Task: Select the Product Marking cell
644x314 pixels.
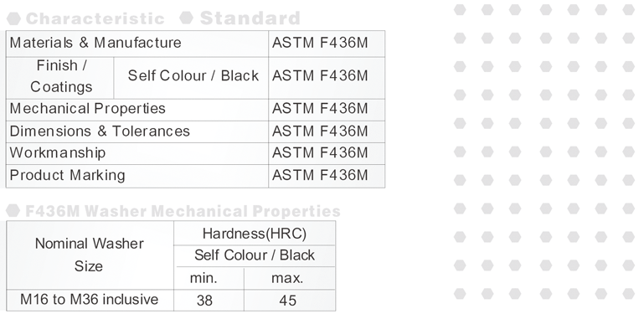Action: (x=137, y=176)
